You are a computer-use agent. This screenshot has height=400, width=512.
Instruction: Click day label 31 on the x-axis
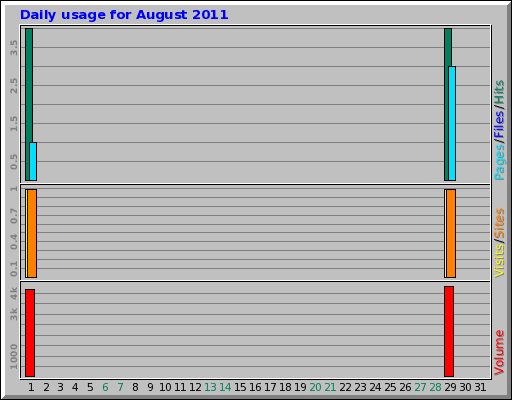[480, 387]
